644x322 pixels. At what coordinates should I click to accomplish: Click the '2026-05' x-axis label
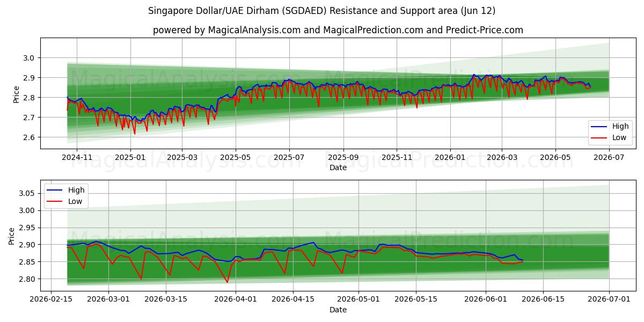coord(555,158)
